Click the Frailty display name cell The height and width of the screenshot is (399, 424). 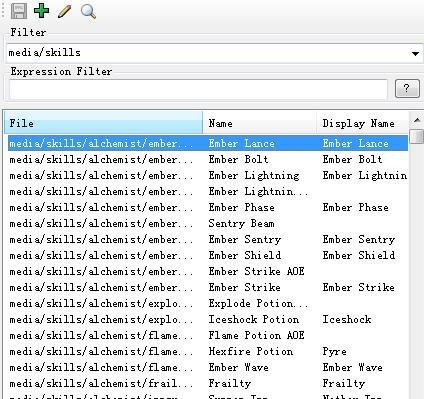(x=344, y=384)
